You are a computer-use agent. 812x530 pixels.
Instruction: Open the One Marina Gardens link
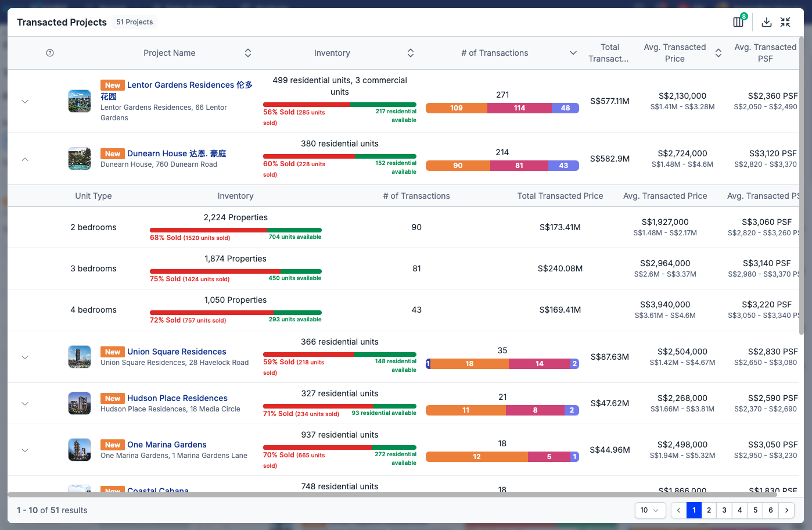[x=167, y=445]
